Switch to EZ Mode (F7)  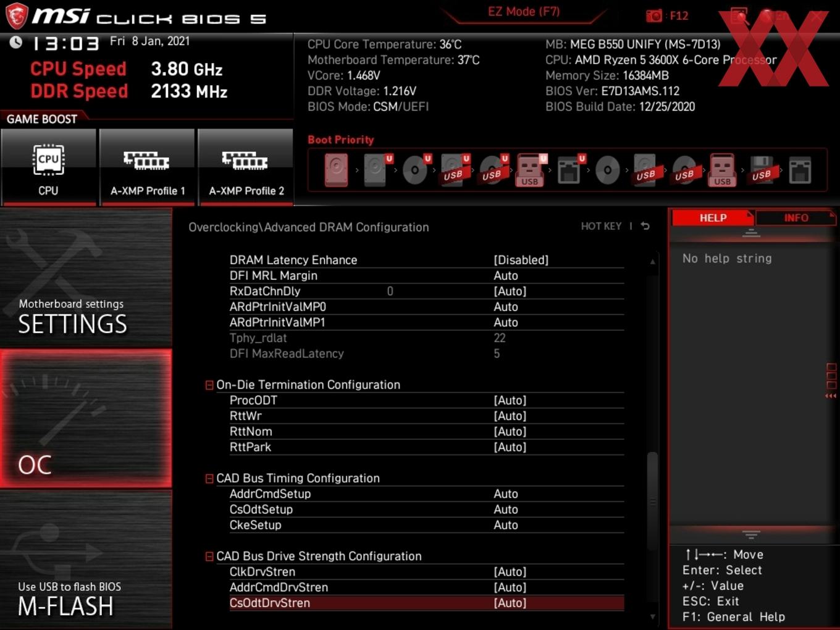point(524,12)
